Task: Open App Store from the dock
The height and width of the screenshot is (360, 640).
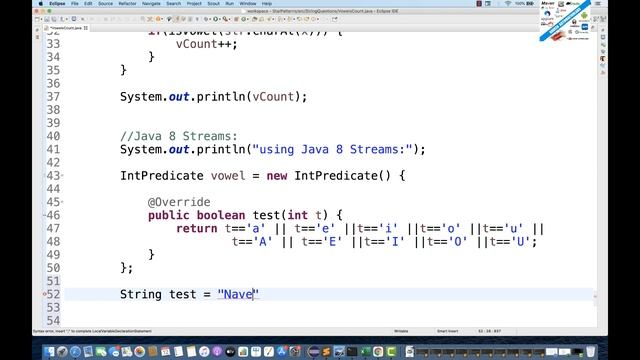Action: tap(282, 351)
